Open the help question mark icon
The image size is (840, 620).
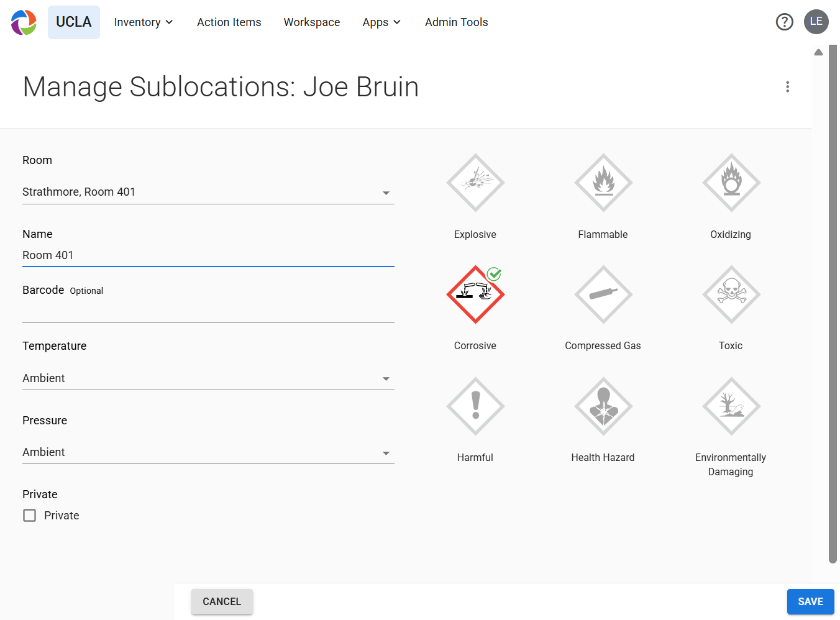click(785, 22)
